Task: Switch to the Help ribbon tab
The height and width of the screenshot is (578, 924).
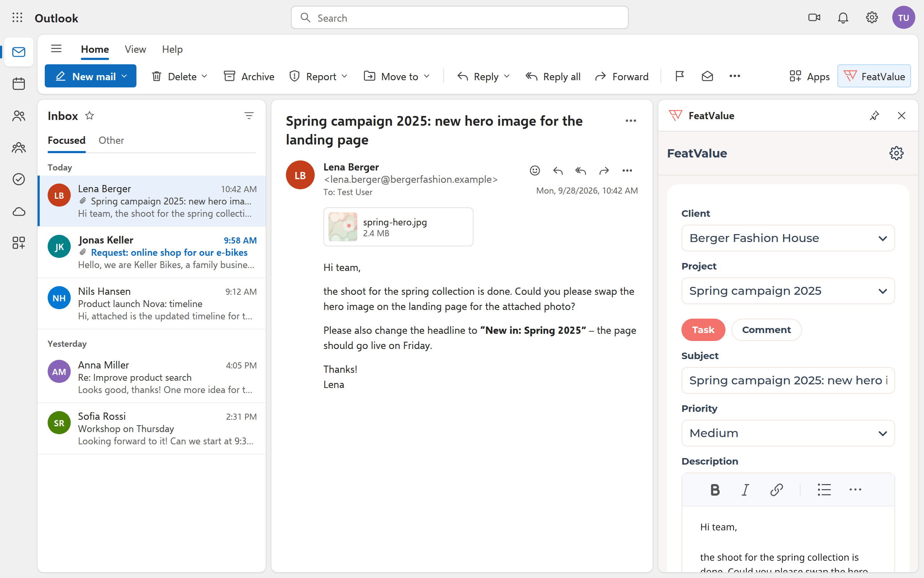Action: [172, 49]
